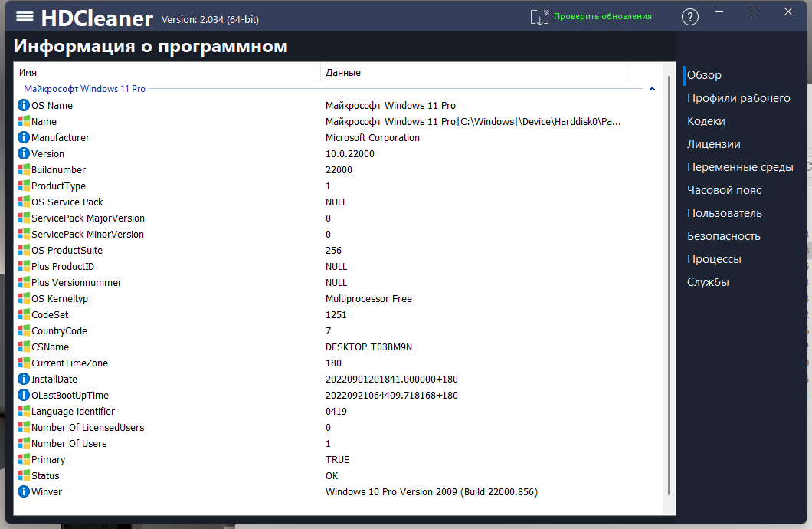Click the info icon beside Winver
The width and height of the screenshot is (812, 529).
23,491
